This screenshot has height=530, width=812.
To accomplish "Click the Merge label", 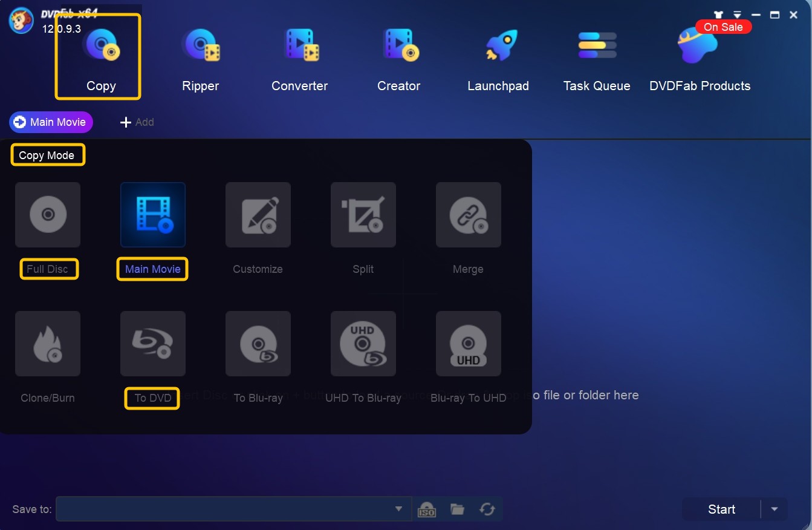I will (x=469, y=269).
